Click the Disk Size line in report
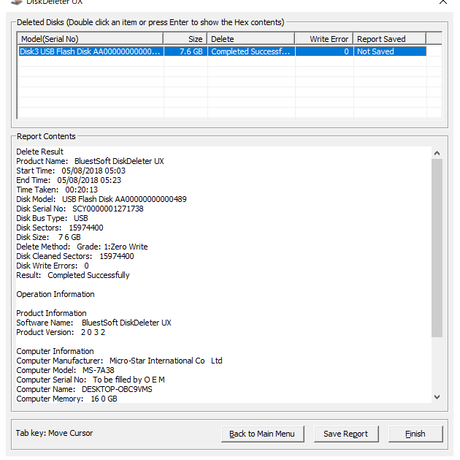Image resolution: width=460 pixels, height=460 pixels. tap(48, 237)
